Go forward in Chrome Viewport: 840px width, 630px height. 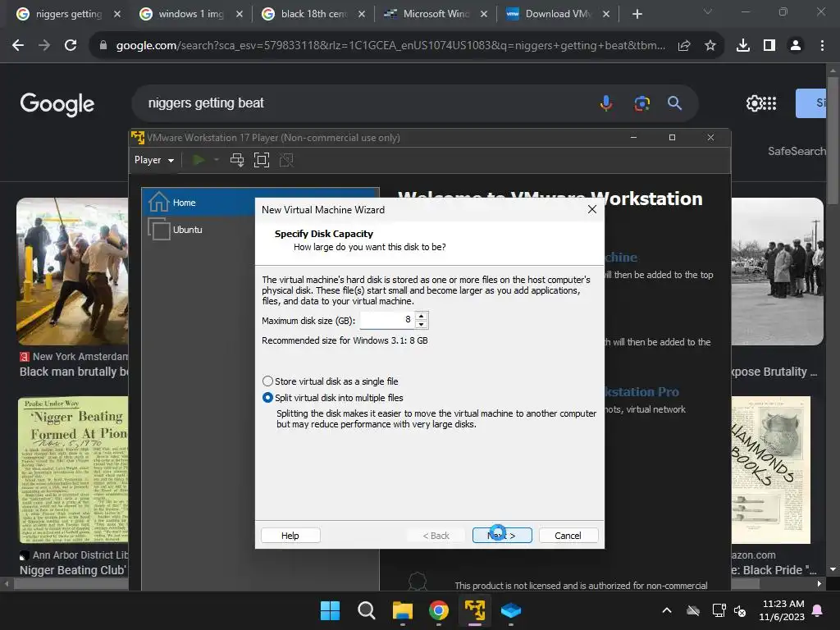[44, 45]
